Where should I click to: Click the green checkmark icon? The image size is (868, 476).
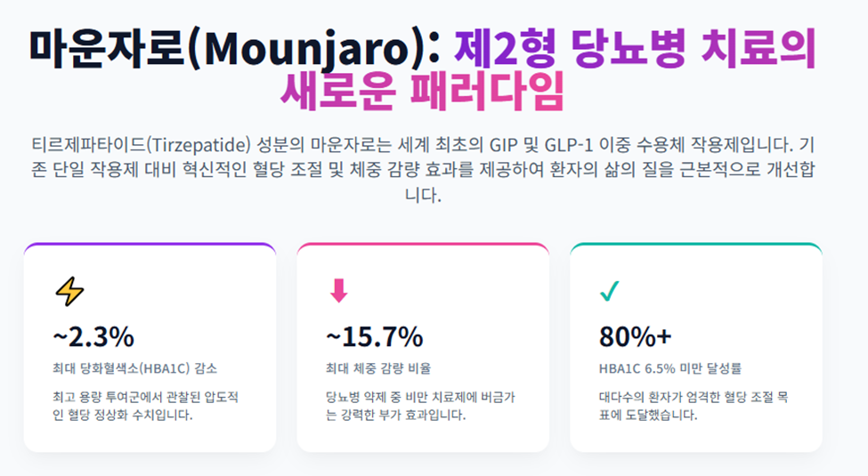[610, 291]
